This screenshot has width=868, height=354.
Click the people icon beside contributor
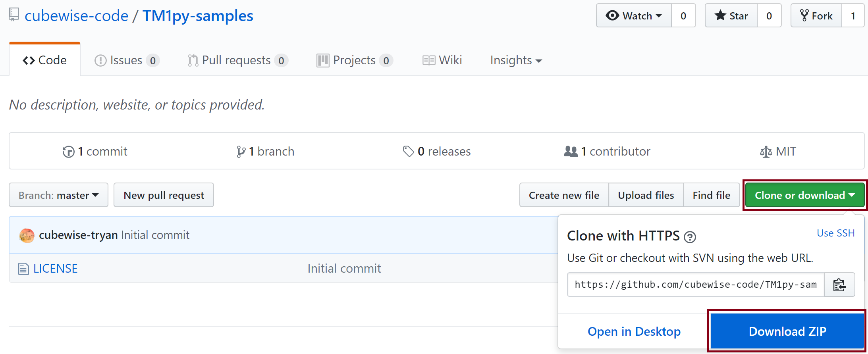click(571, 151)
